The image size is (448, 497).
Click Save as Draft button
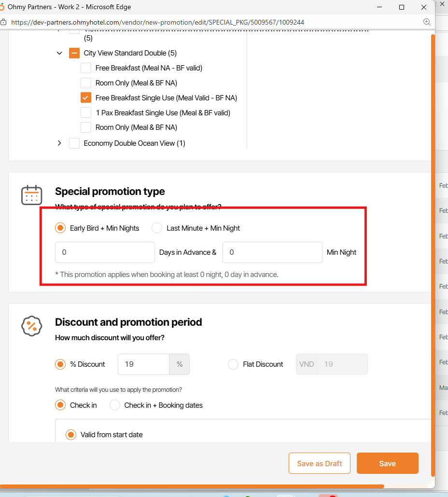pyautogui.click(x=319, y=464)
